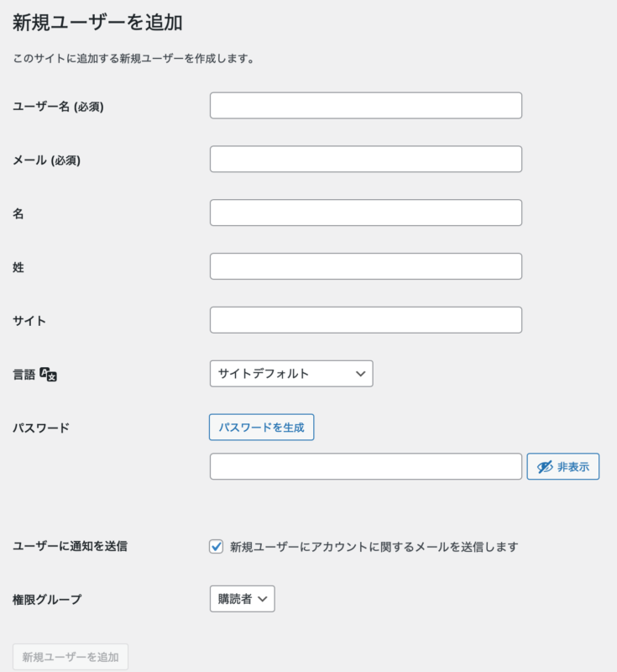617x672 pixels.
Task: Click the crossed-eye icon in 非表示 button
Action: click(x=545, y=467)
